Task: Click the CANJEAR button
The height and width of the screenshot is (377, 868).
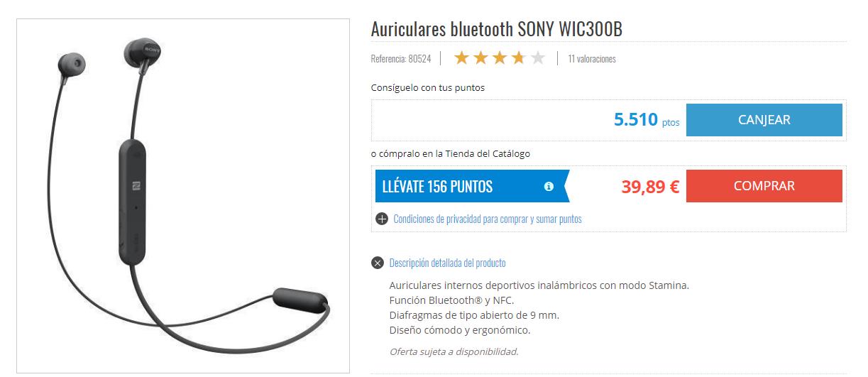Action: click(x=764, y=120)
